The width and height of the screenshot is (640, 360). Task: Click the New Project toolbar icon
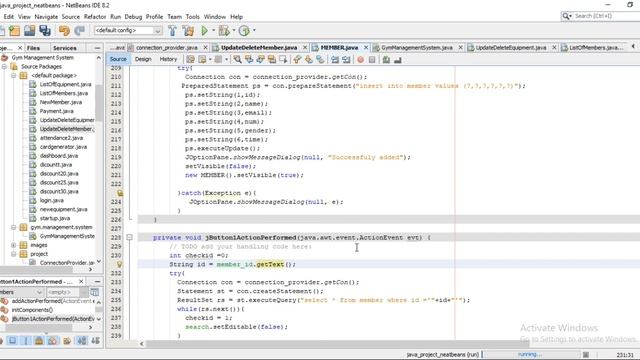[15, 31]
